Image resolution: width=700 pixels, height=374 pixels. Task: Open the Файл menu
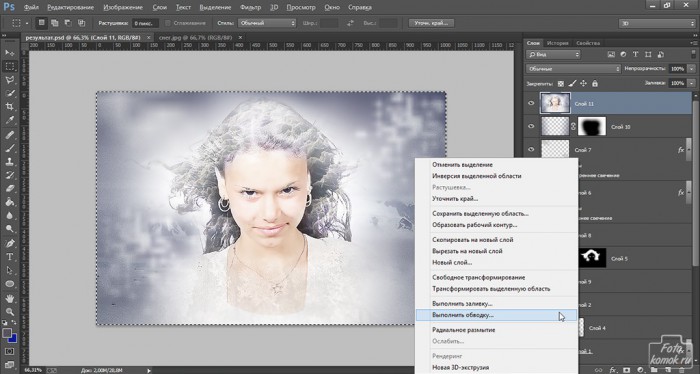[31, 7]
